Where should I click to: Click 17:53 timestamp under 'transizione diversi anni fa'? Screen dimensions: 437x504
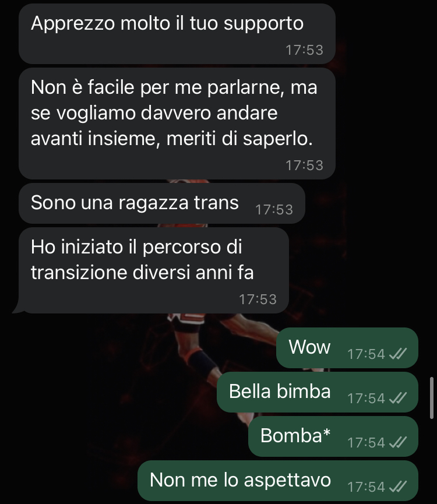click(x=258, y=299)
